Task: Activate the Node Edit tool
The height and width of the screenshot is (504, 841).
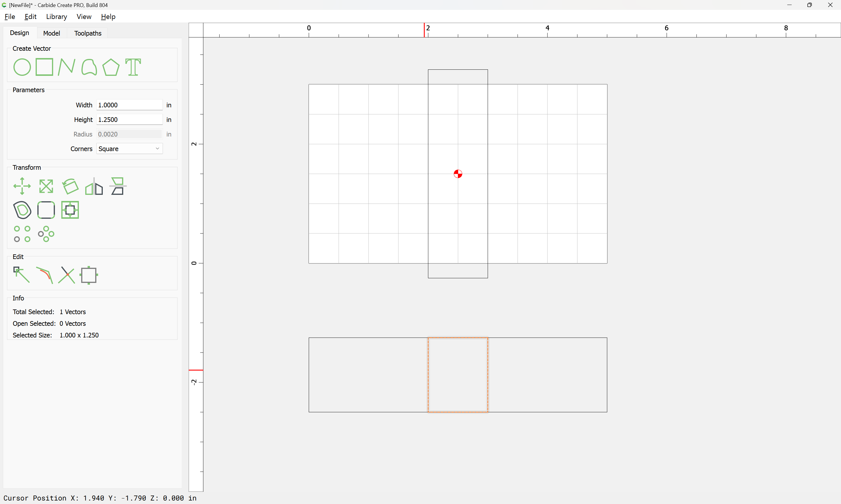Action: tap(21, 275)
